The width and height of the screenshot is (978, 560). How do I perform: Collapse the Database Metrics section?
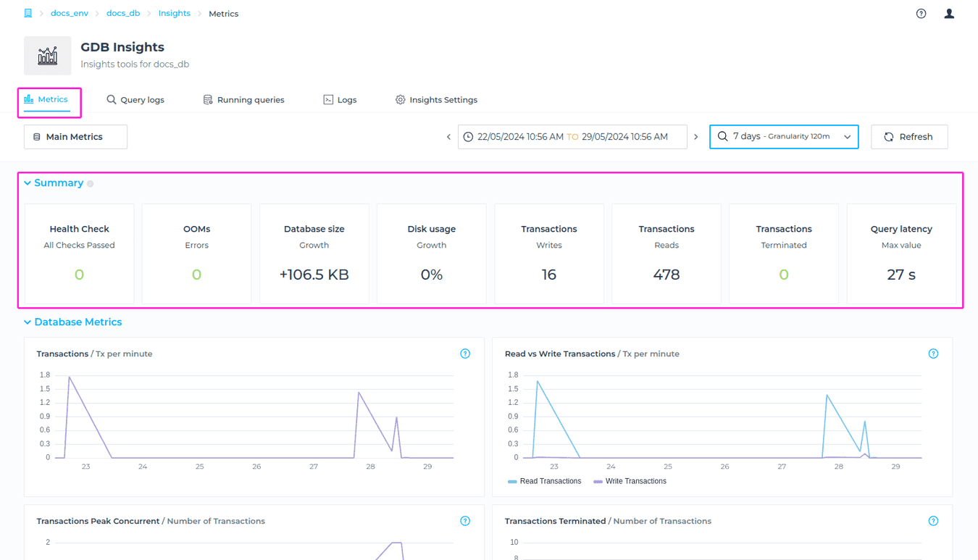coord(28,322)
